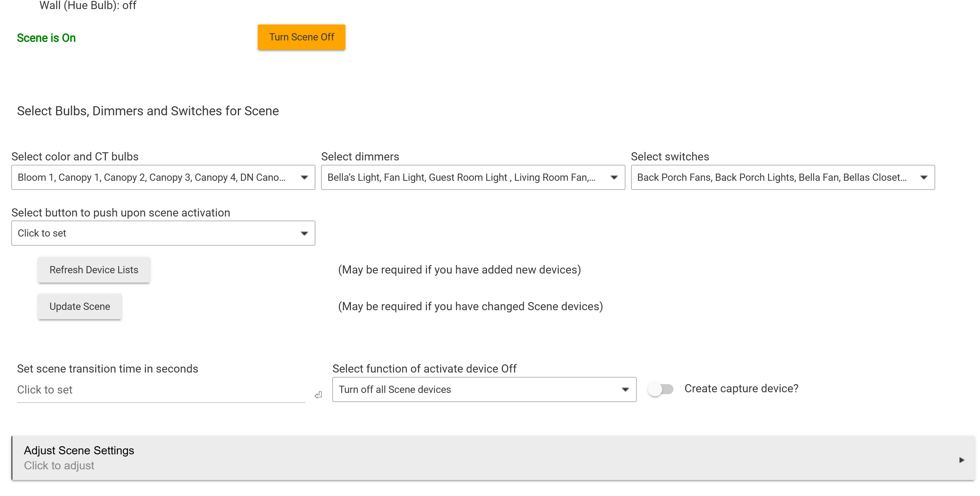This screenshot has width=980, height=496.
Task: Click the Create capture device? label
Action: (741, 388)
